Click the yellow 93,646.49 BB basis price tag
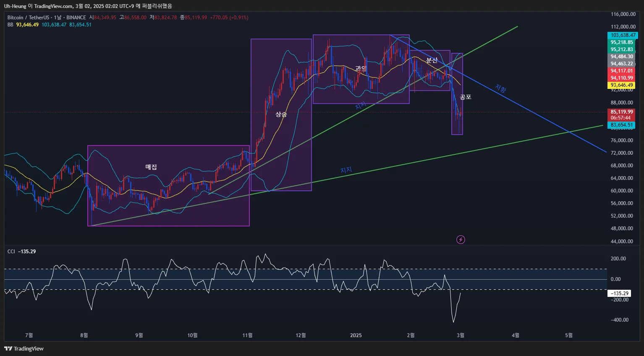644x356 pixels. [x=621, y=85]
